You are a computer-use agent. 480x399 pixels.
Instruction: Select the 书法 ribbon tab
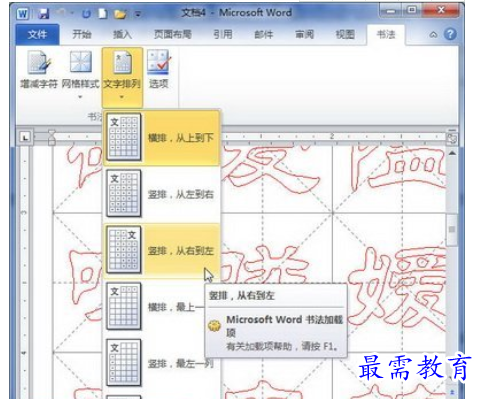point(386,34)
